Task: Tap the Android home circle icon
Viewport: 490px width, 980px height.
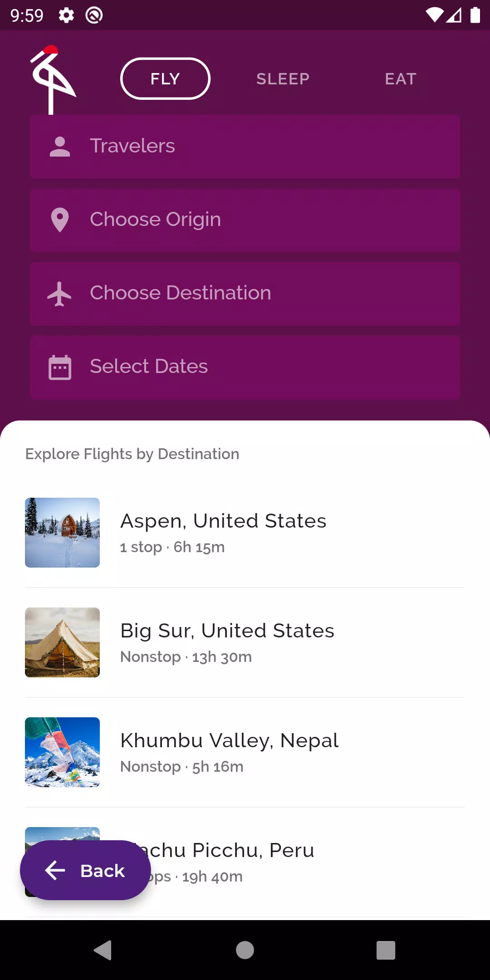Action: 245,950
